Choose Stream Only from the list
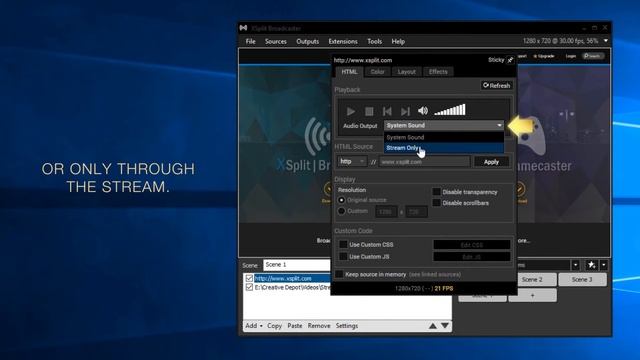Screen dimensions: 640x360 coord(444,148)
